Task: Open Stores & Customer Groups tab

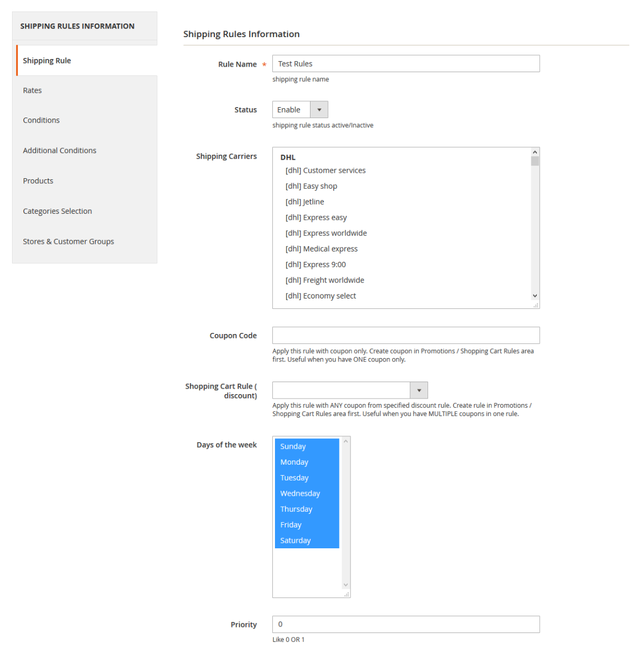Action: coord(68,242)
